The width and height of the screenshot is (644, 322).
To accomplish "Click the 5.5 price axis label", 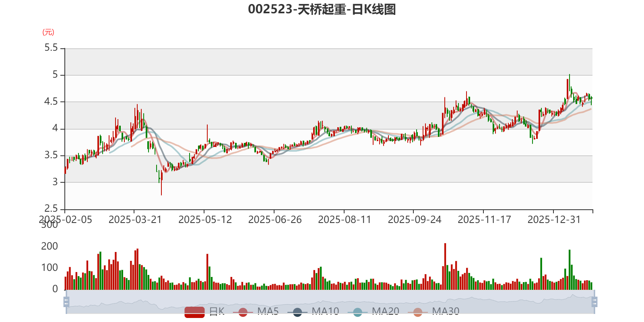I will (x=51, y=48).
